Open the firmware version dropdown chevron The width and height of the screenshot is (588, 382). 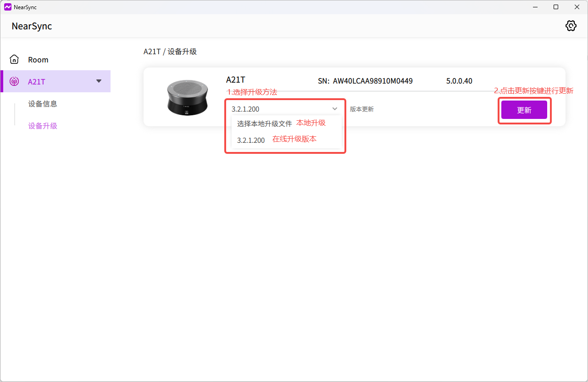[335, 109]
